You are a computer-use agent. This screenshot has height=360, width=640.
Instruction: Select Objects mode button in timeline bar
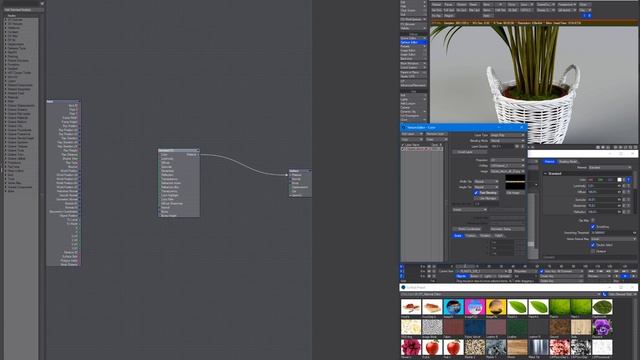click(462, 276)
